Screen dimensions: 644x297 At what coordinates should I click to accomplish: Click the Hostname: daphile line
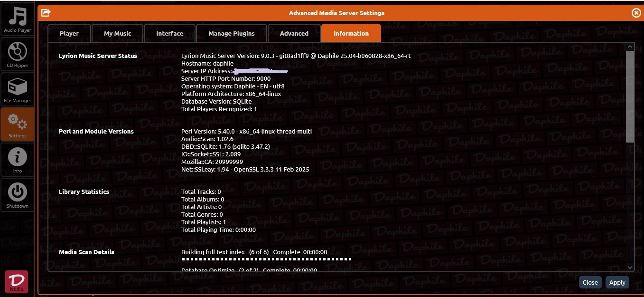point(207,63)
